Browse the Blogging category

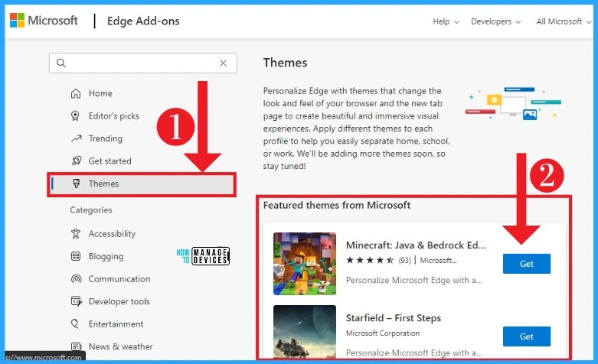tap(106, 257)
